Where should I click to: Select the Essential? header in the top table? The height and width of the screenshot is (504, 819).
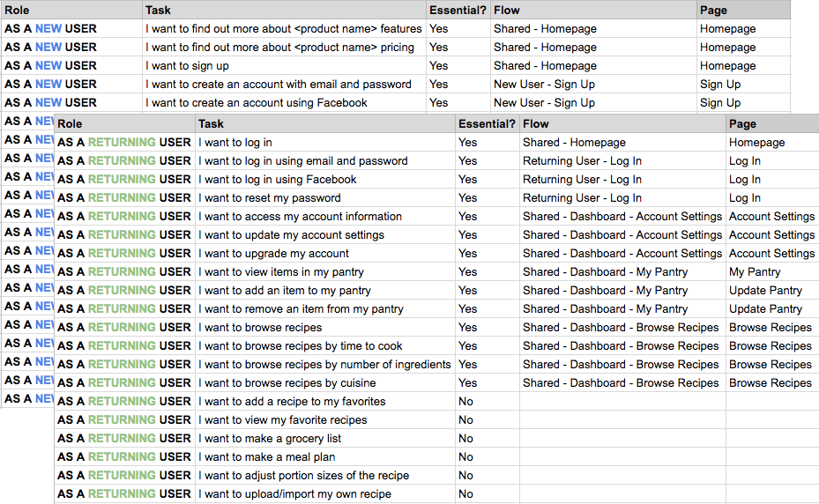click(x=458, y=10)
